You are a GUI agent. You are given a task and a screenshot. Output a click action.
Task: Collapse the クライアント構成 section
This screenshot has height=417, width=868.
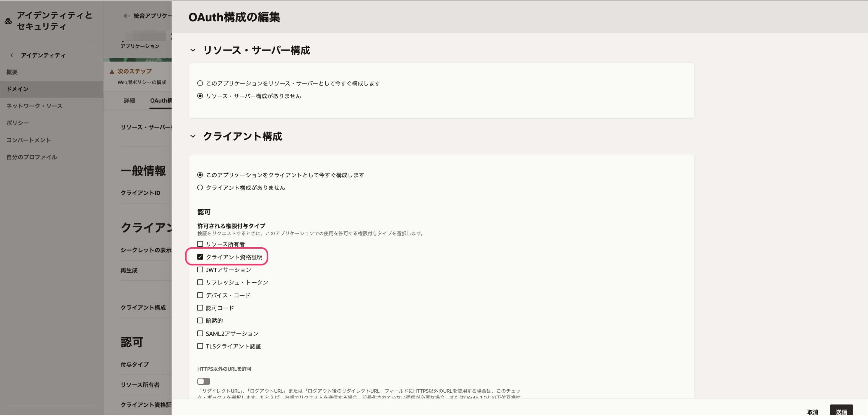tap(193, 136)
